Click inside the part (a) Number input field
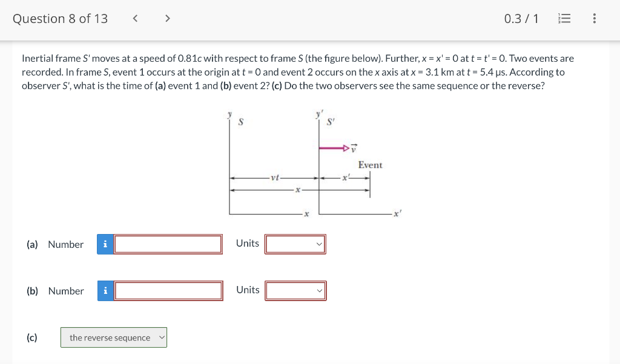The width and height of the screenshot is (620, 364). click(x=168, y=244)
